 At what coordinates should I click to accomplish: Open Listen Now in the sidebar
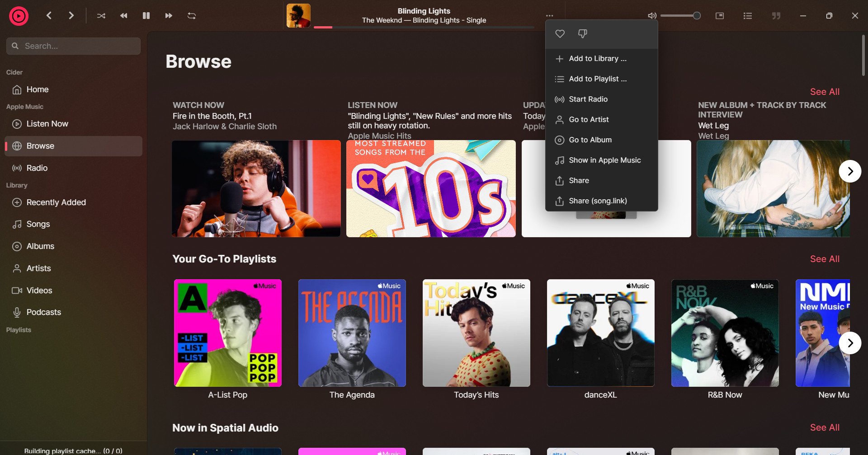(73, 124)
